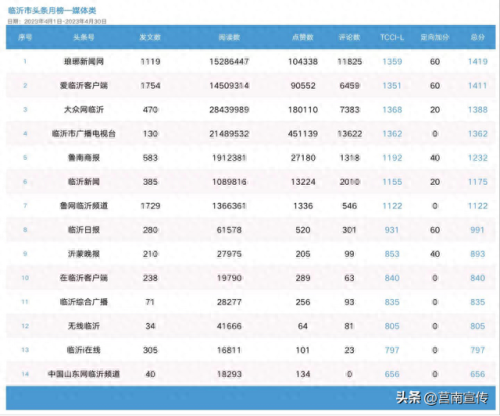Click the read count "28277"
This screenshot has height=416, width=500.
tap(229, 302)
